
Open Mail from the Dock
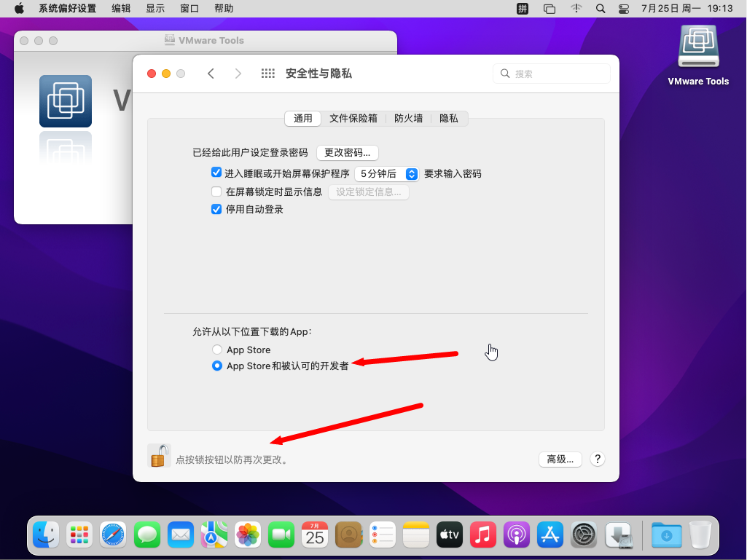181,535
